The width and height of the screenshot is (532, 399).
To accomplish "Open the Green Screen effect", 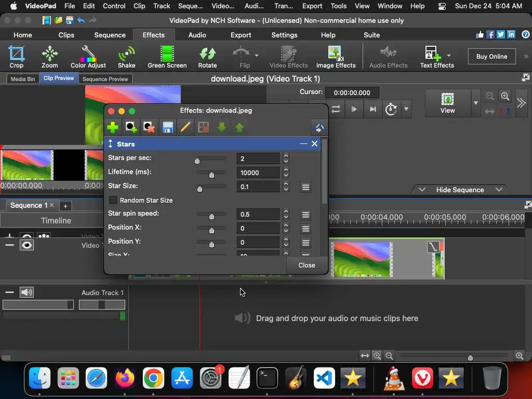I will coord(167,57).
